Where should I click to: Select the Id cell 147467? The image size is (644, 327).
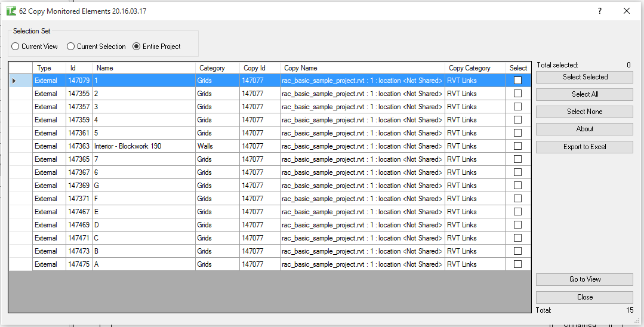(79, 212)
